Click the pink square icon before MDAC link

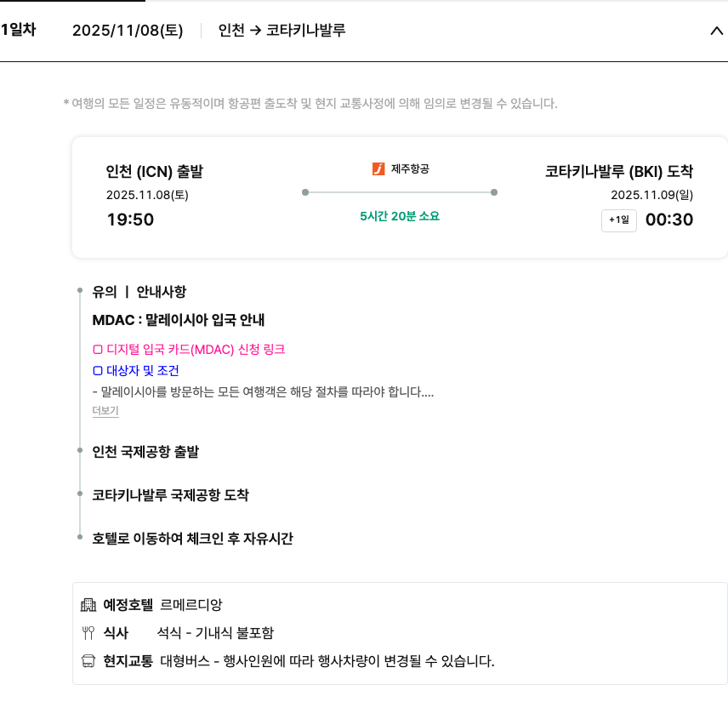[97, 349]
